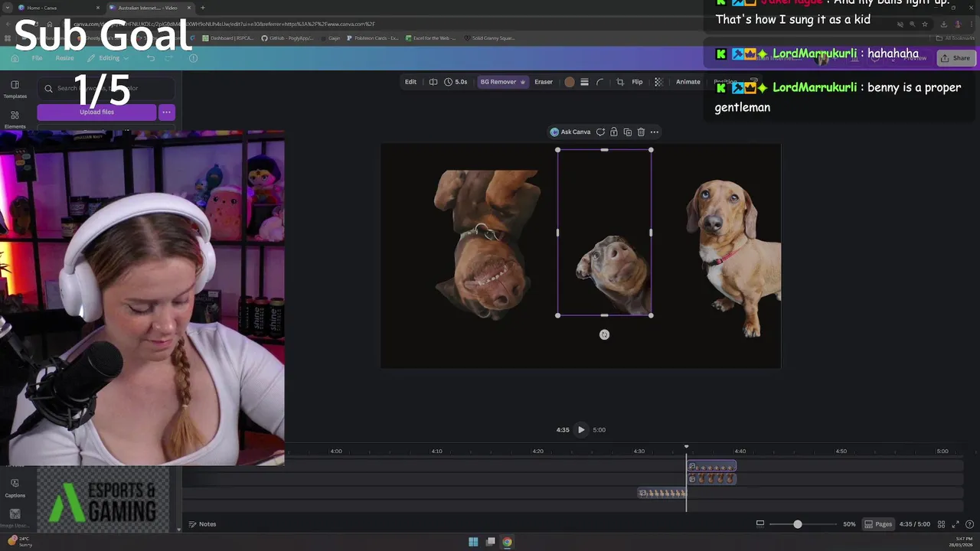
Task: Open the three-dot menu beside Upload files
Action: point(166,112)
